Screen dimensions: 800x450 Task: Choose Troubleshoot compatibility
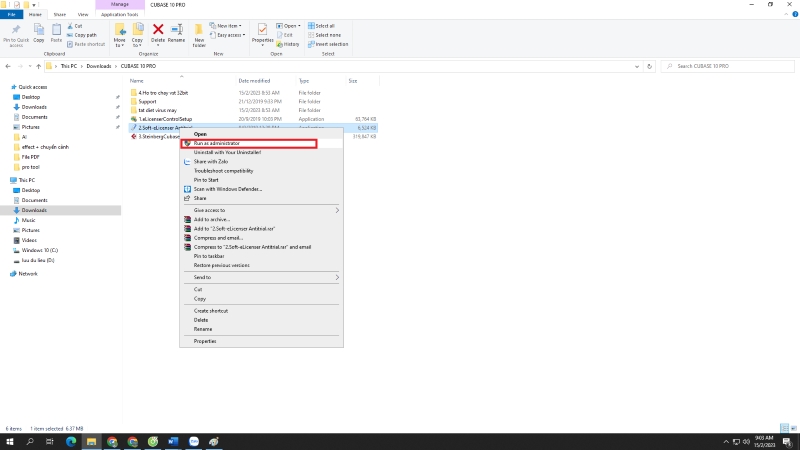[x=261, y=171]
